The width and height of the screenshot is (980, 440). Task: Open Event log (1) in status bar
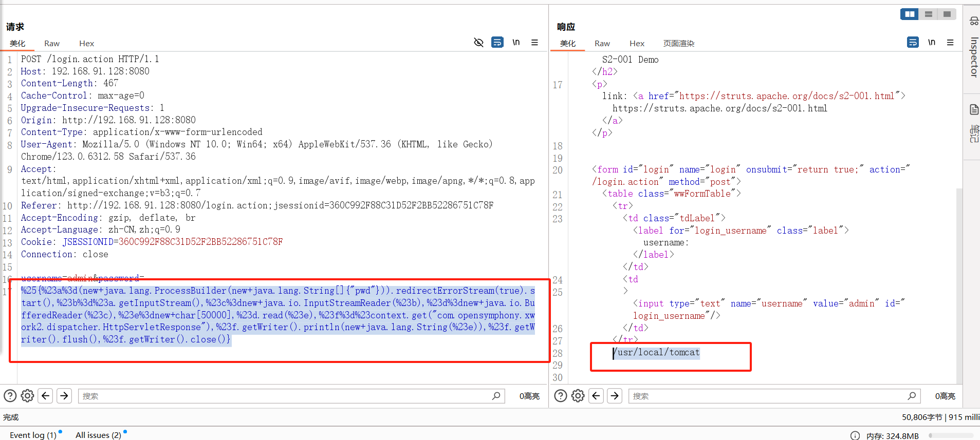33,435
